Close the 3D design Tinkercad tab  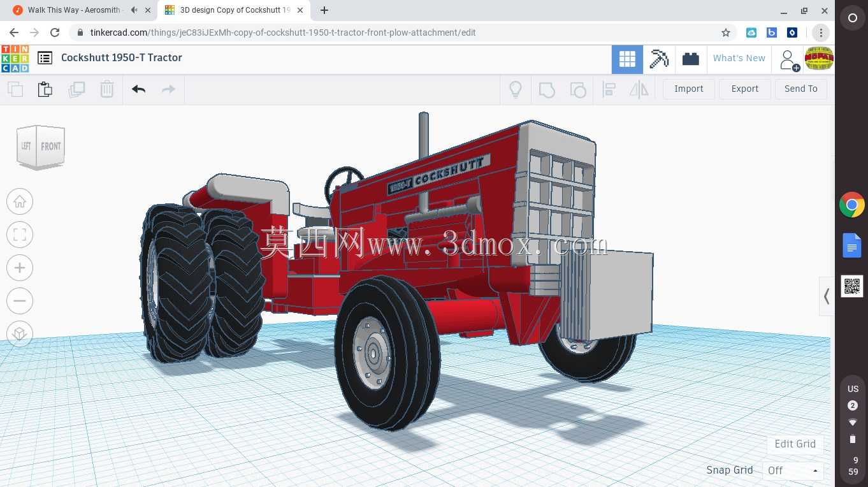click(x=300, y=10)
